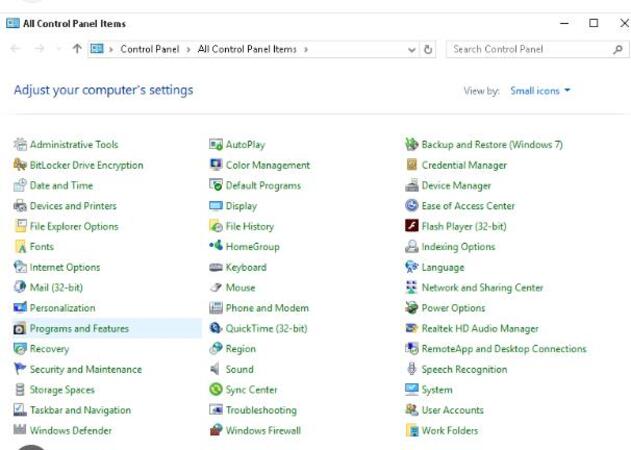Open the Windows Firewall icon

coord(216,430)
